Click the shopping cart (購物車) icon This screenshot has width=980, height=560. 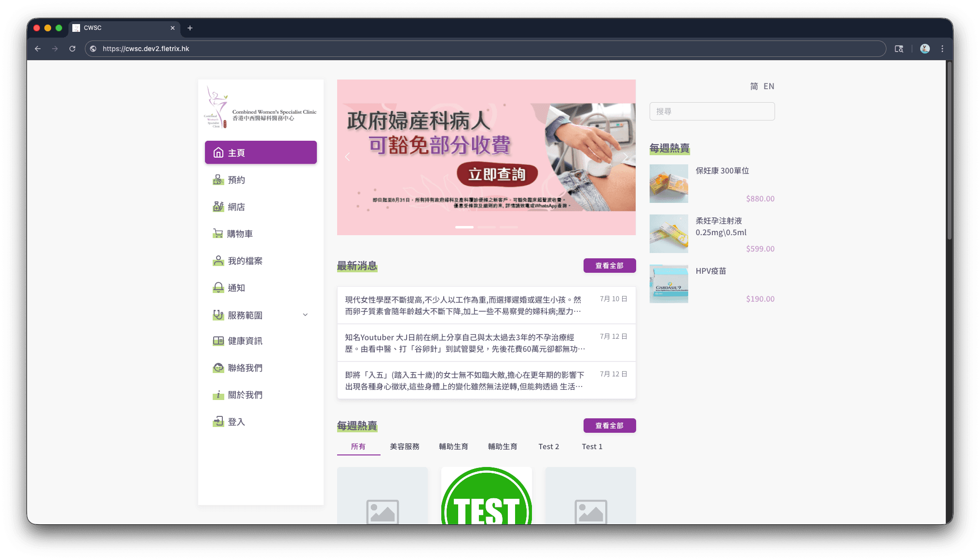pyautogui.click(x=218, y=234)
